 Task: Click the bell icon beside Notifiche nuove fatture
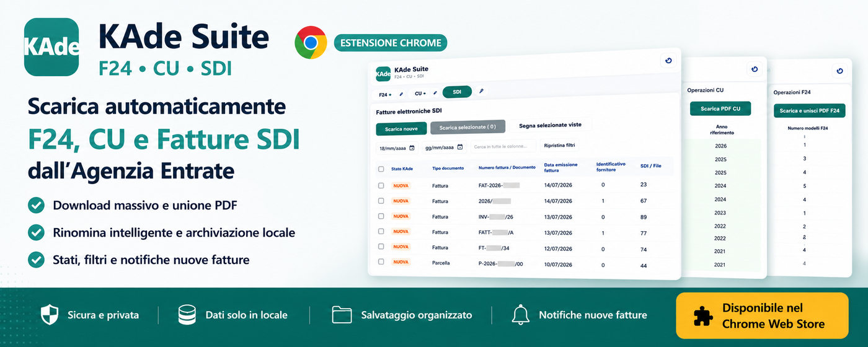520,315
